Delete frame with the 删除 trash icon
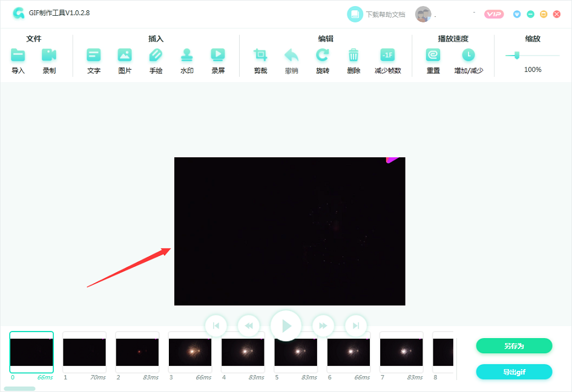Viewport: 572px width, 392px height. click(x=353, y=56)
